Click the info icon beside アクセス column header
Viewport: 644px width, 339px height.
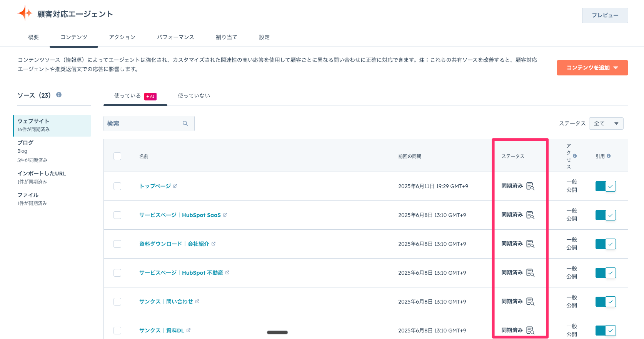click(575, 156)
